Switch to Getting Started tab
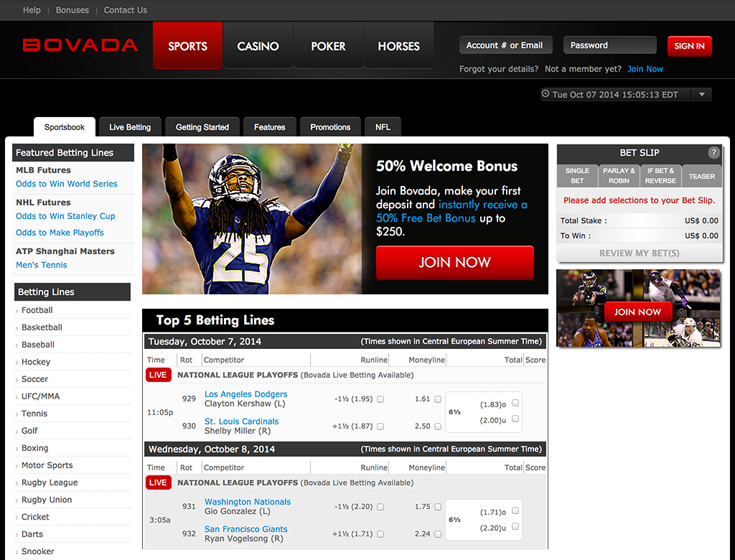This screenshot has height=560, width=735. 202,127
